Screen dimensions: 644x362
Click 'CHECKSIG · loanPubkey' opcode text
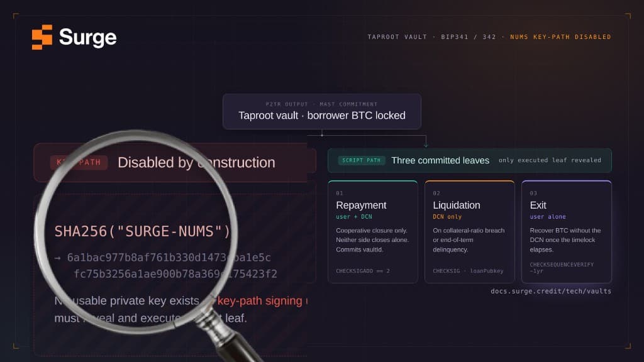tap(468, 271)
